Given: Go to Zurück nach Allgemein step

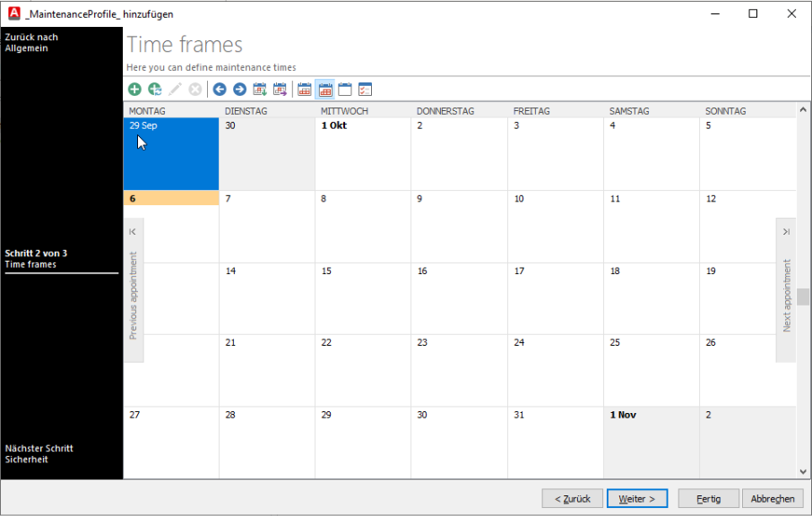Looking at the screenshot, I should pos(31,43).
